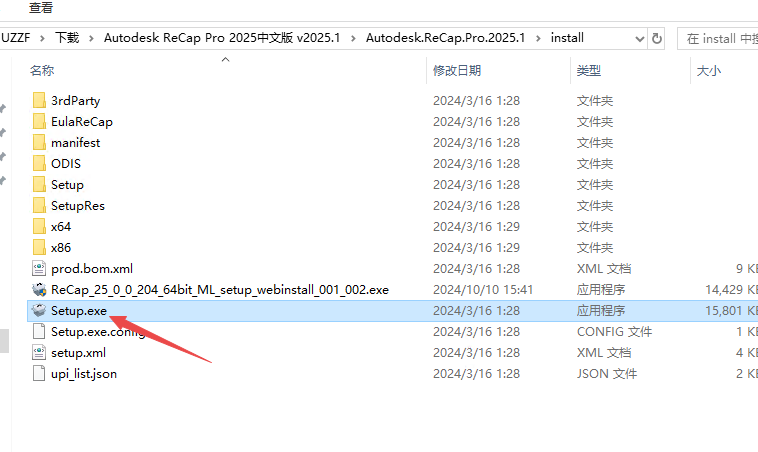Viewport: 758px width, 452px height.
Task: Sort files by 修改日期 column
Action: tap(457, 71)
